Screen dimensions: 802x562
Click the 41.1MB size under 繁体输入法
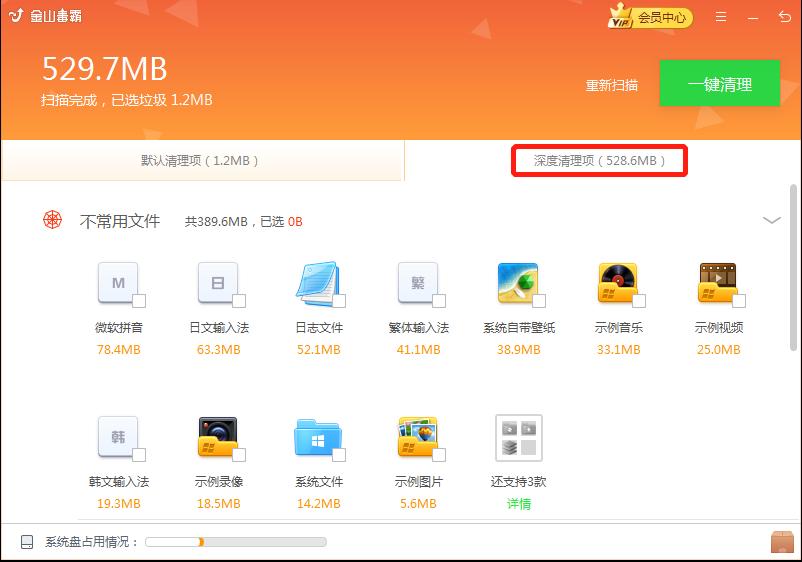pos(418,350)
